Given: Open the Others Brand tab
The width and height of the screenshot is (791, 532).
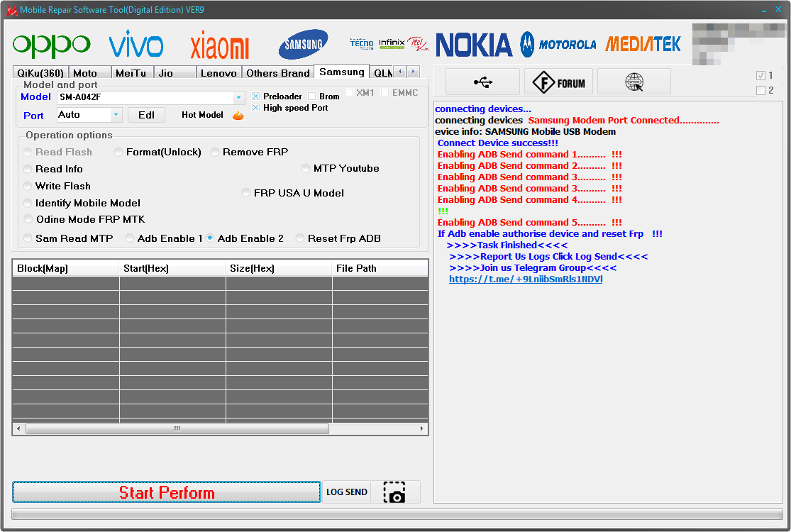Looking at the screenshot, I should coord(278,73).
